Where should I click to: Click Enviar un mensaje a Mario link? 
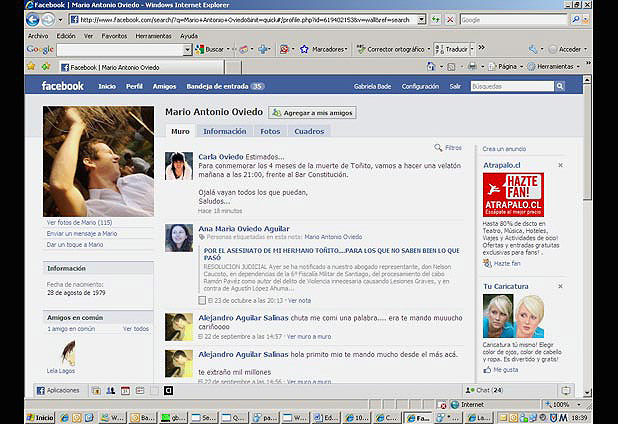82,234
